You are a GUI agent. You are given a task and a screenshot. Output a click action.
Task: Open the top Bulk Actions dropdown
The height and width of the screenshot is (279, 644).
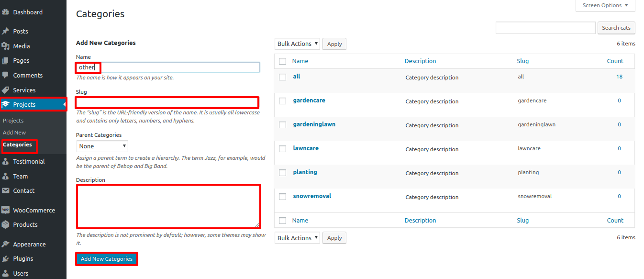coord(297,44)
